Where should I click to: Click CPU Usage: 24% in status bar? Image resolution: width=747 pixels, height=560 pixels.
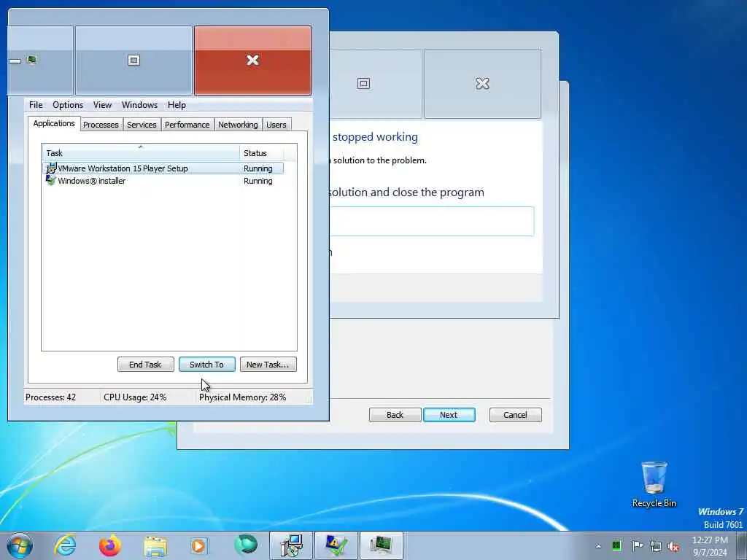tap(135, 397)
